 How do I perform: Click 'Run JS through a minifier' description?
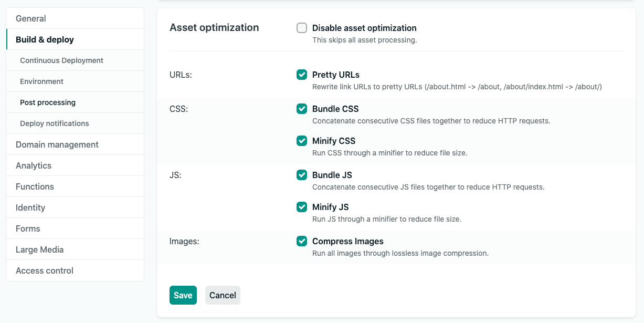tap(387, 220)
